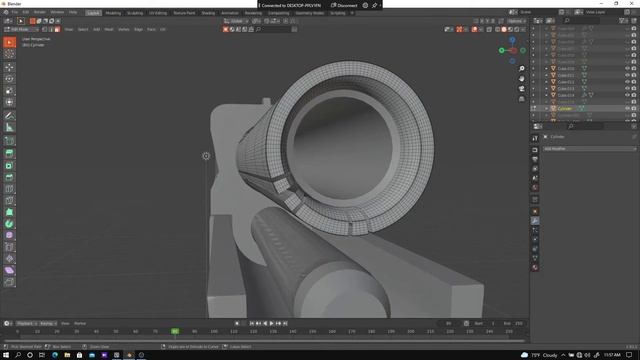Choose the Inset Faces tool
Viewport: 640px width, 360px height.
tap(9, 166)
